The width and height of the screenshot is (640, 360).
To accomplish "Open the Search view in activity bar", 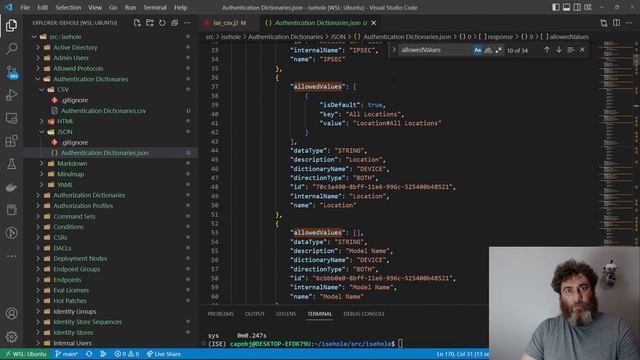I will (11, 49).
